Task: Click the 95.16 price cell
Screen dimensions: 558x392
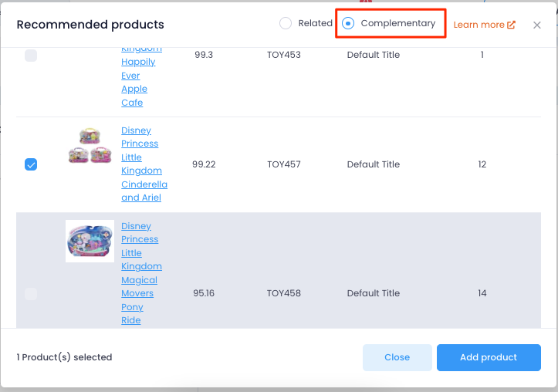Action: point(204,293)
